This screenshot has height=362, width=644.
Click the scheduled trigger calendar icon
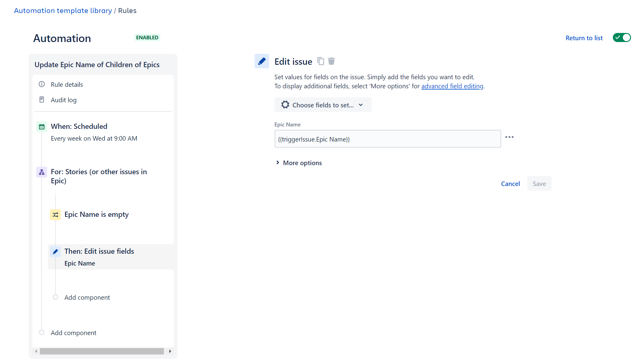pyautogui.click(x=42, y=126)
